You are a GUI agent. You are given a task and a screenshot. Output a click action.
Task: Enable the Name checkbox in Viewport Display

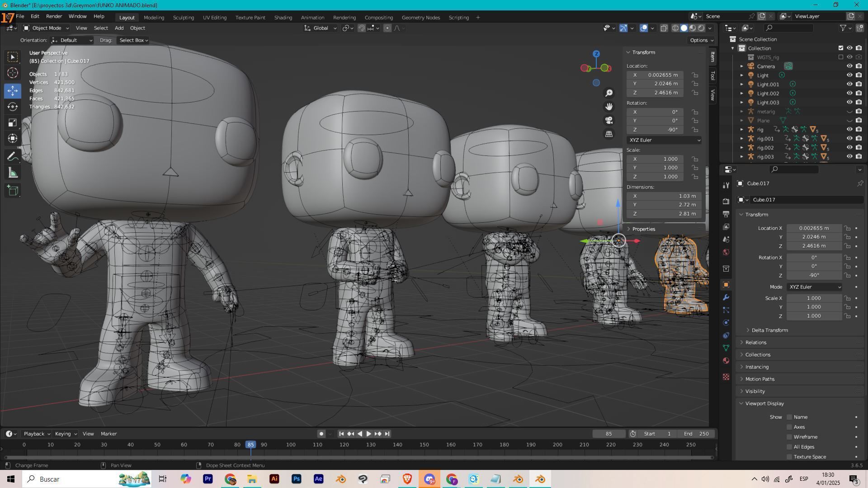(789, 417)
